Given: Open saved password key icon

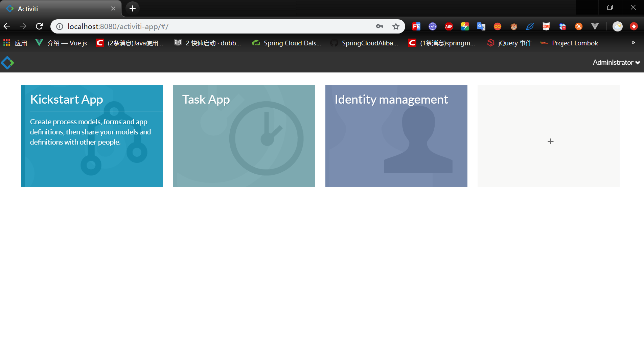Looking at the screenshot, I should tap(379, 26).
